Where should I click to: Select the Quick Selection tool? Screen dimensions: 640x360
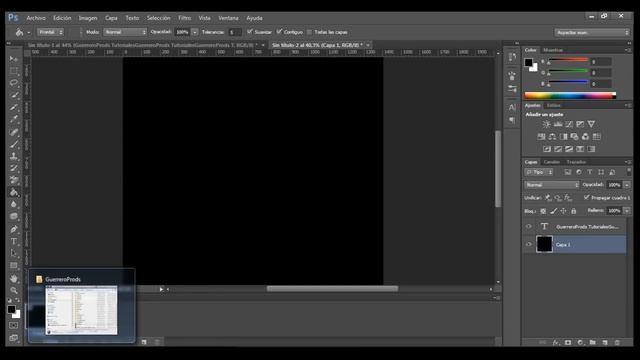coord(13,95)
